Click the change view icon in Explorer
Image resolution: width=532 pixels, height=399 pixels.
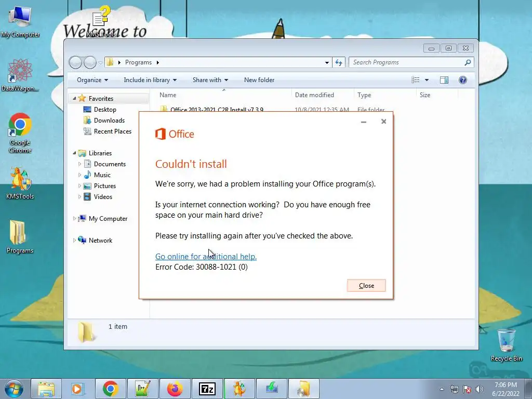(x=415, y=80)
